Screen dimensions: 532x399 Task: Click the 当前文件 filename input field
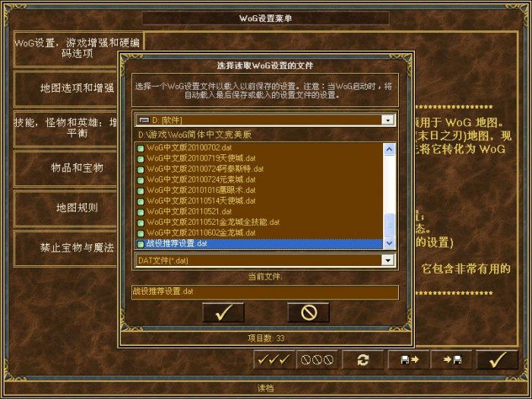pyautogui.click(x=265, y=292)
